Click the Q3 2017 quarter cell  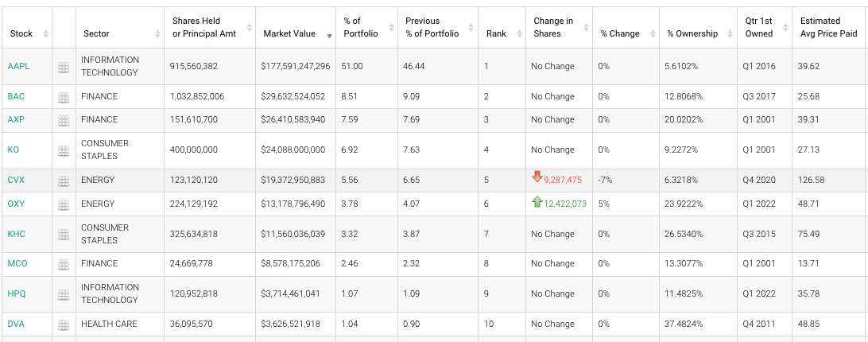[759, 96]
